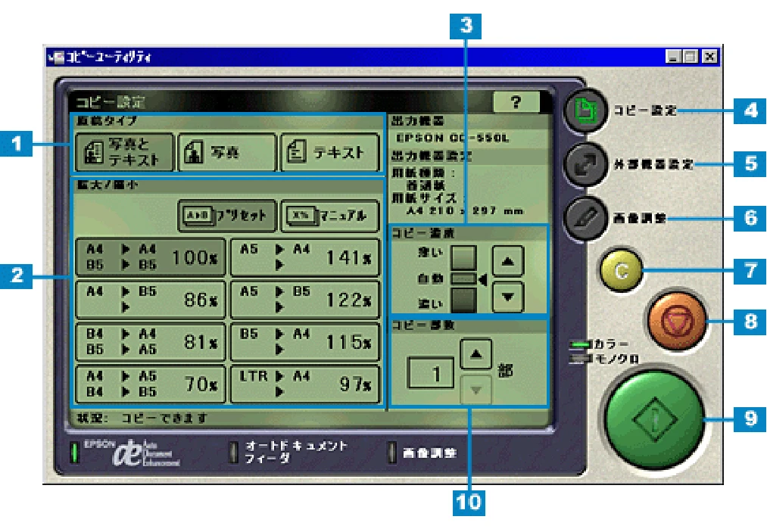
Task: Increase the number of copies
Action: pyautogui.click(x=476, y=354)
